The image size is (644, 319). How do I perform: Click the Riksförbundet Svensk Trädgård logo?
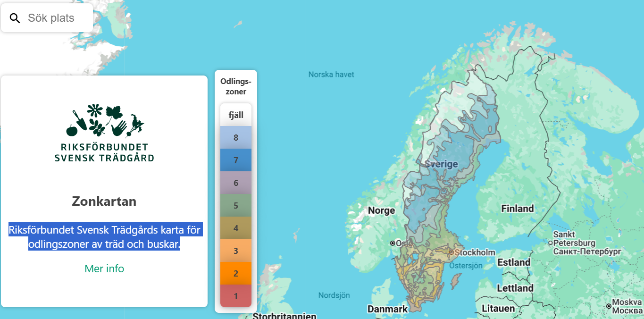tap(104, 133)
